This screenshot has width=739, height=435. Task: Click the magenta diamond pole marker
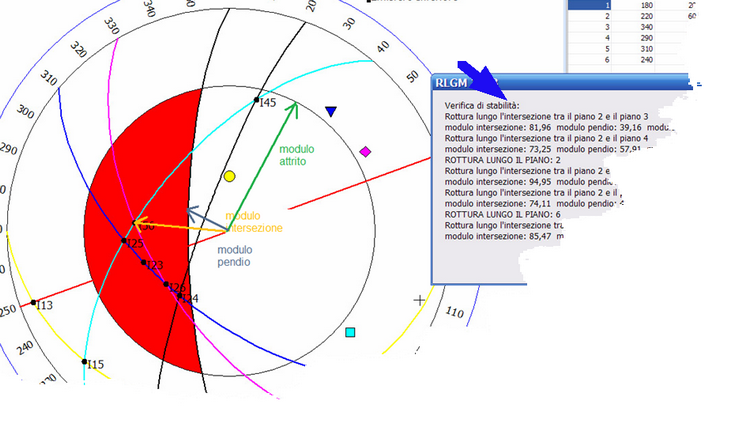[365, 152]
